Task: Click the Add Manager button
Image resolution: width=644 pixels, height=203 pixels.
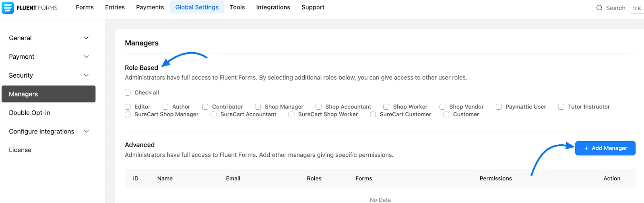Action: [605, 148]
